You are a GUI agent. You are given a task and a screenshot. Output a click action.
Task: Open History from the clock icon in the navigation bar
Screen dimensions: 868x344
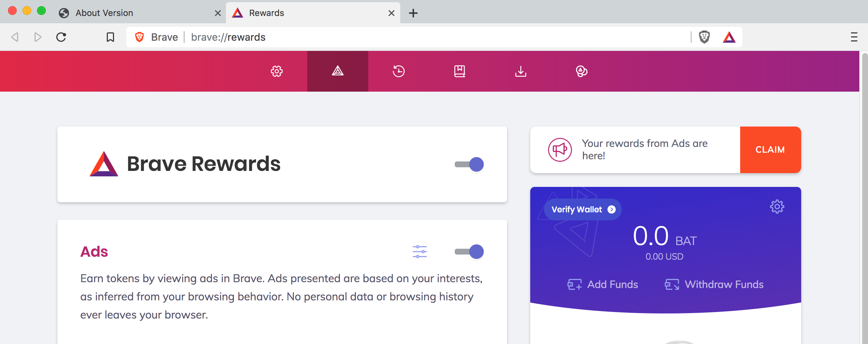click(399, 71)
